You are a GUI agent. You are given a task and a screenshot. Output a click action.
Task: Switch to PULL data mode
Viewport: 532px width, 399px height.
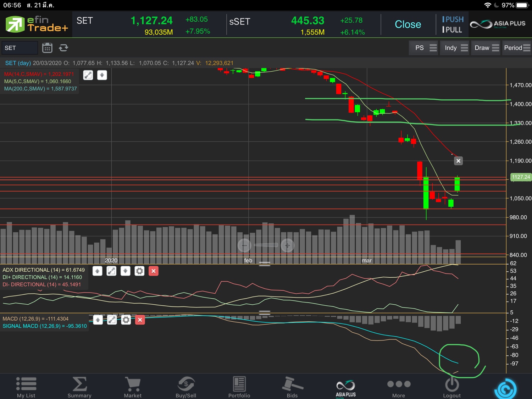[452, 30]
